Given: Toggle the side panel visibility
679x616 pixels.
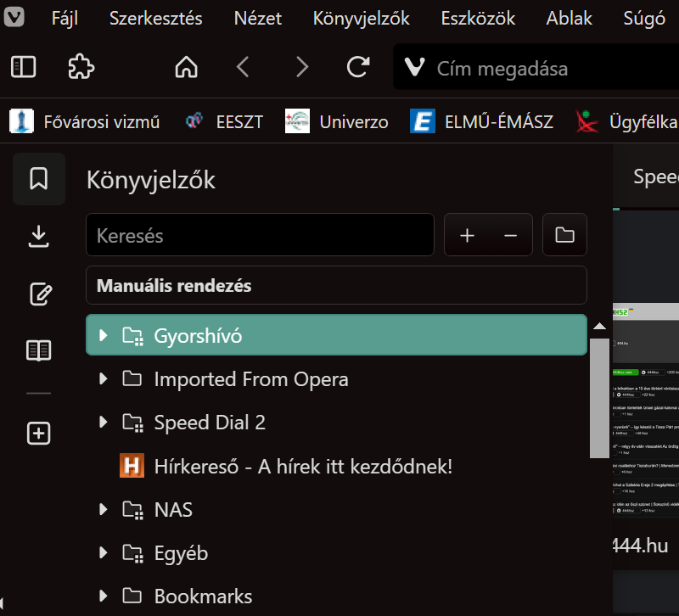Looking at the screenshot, I should (23, 67).
